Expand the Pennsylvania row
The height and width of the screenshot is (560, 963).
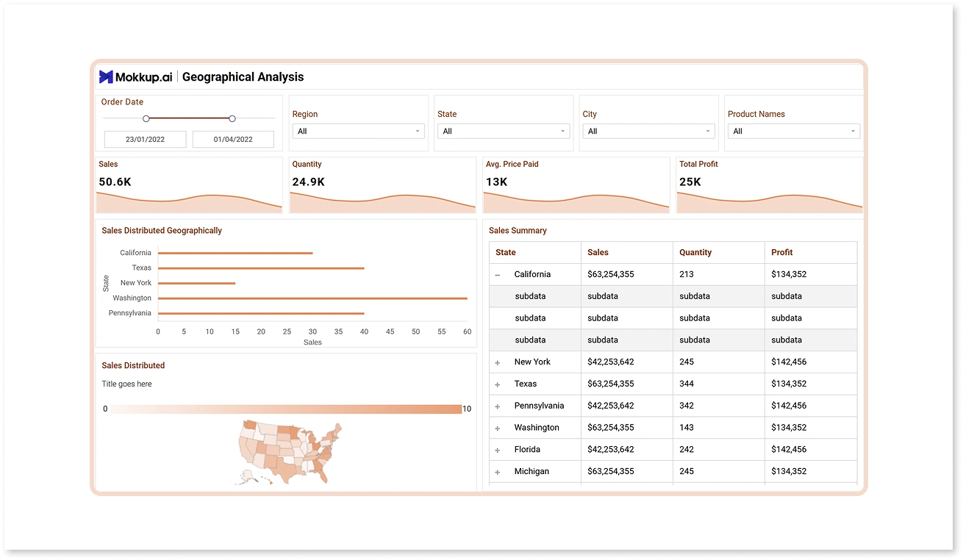(498, 406)
